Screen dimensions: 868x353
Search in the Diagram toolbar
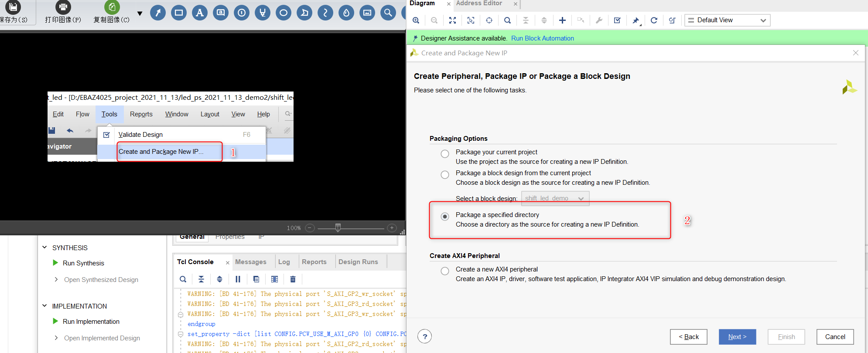coord(507,20)
